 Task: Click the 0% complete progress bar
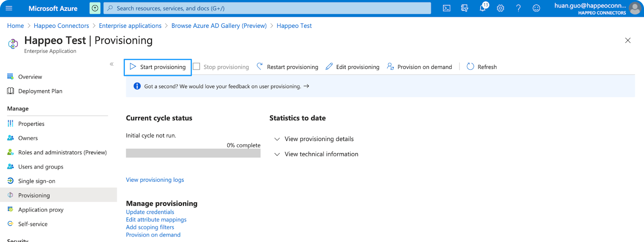click(x=193, y=153)
